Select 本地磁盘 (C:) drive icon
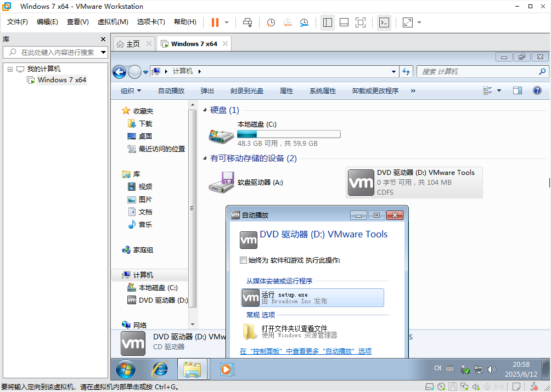This screenshot has width=551, height=392. [221, 136]
